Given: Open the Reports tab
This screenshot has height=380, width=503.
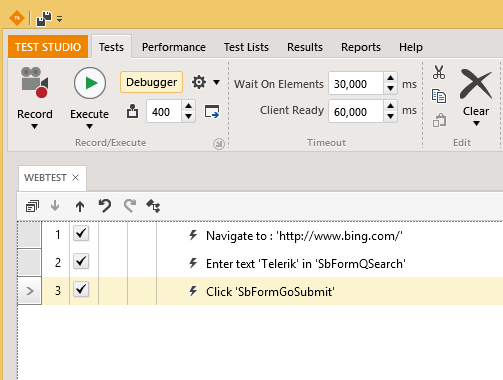Looking at the screenshot, I should [x=361, y=47].
